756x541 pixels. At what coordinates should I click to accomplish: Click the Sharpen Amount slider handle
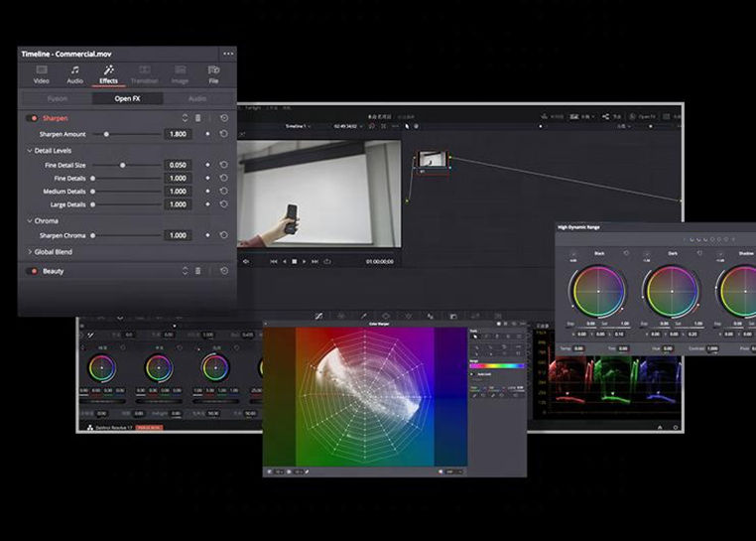(x=106, y=134)
